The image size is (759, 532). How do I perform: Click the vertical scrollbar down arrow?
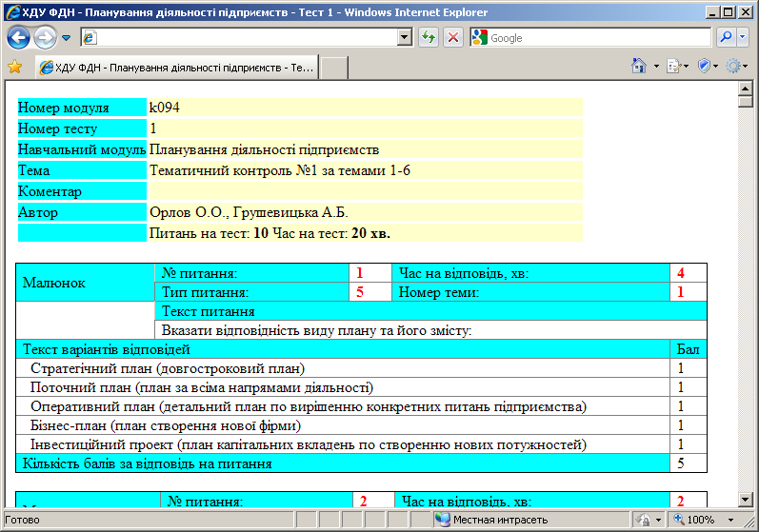(x=746, y=500)
